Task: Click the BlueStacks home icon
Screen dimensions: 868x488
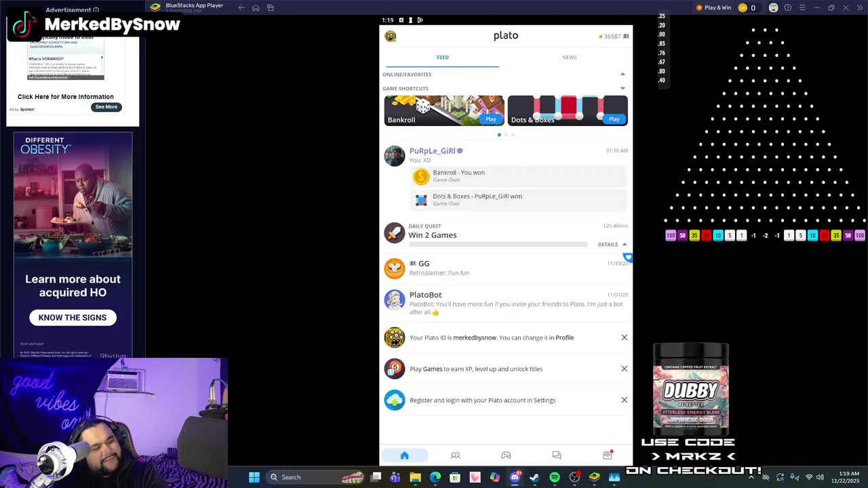Action: (256, 7)
